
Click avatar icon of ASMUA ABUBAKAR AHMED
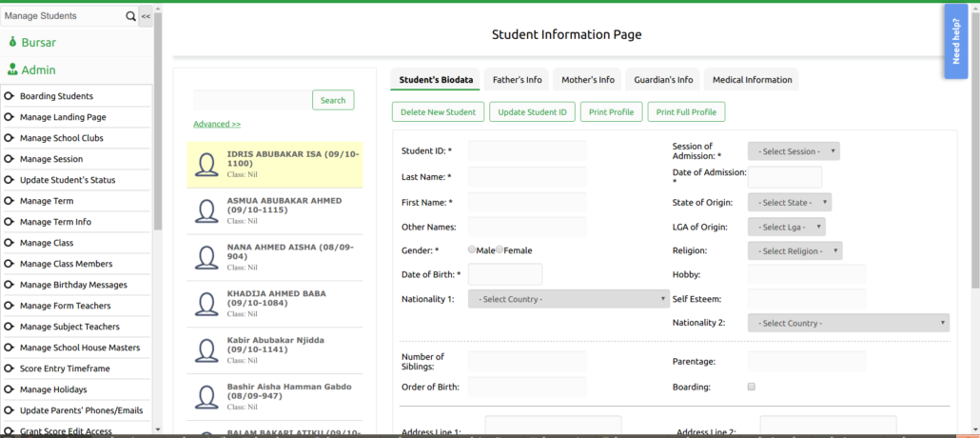(x=206, y=210)
